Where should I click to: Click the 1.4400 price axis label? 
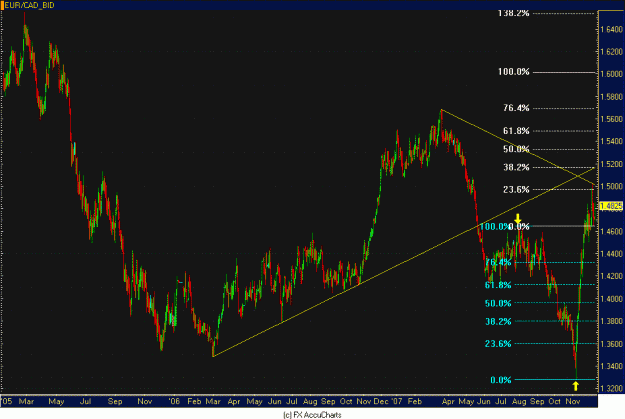pyautogui.click(x=611, y=254)
